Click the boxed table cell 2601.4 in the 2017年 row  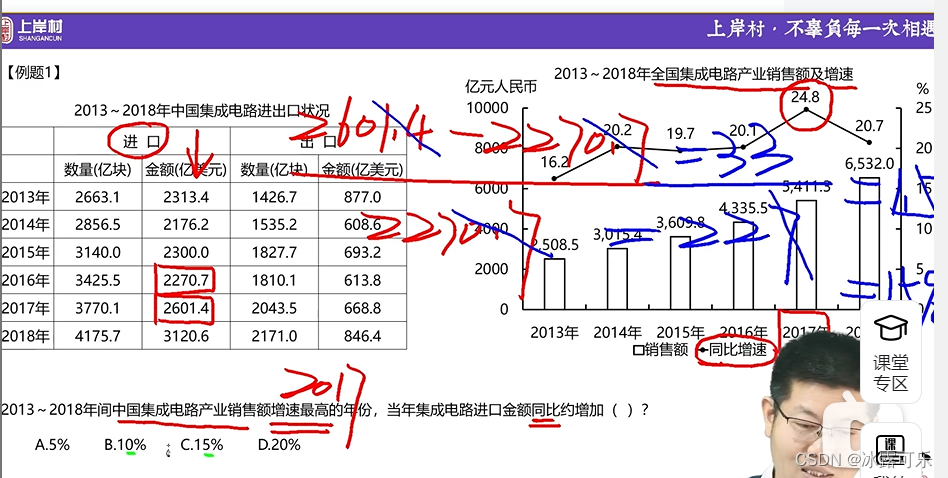coord(186,308)
